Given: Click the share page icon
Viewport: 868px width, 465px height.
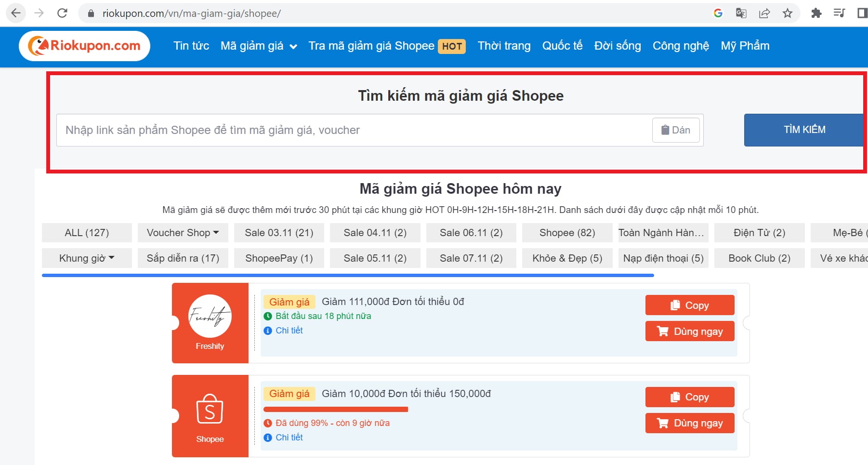Looking at the screenshot, I should click(x=764, y=13).
